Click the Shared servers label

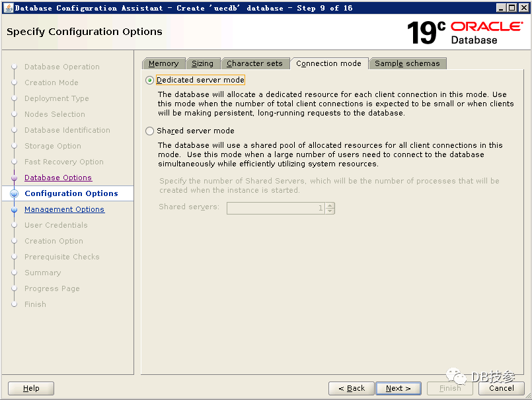tap(189, 207)
